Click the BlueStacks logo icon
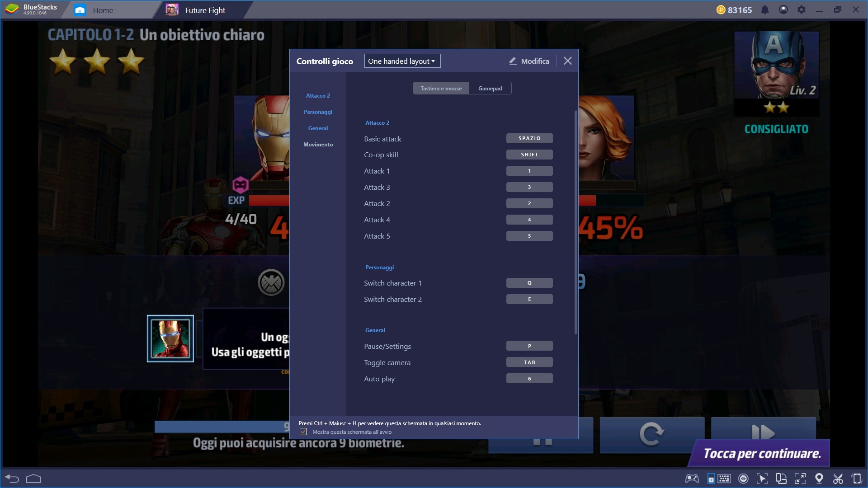 [12, 9]
